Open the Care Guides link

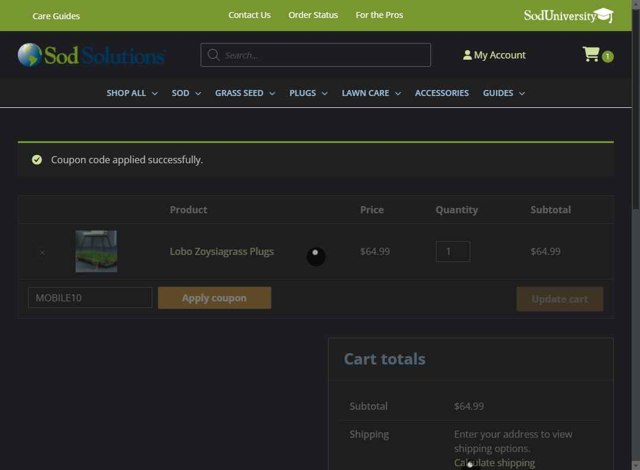click(x=56, y=16)
